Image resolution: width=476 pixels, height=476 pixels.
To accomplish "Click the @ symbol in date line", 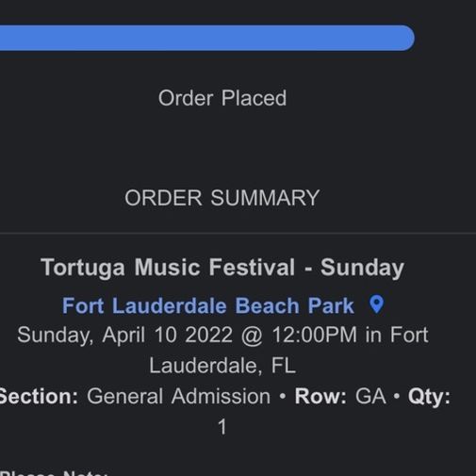I will point(252,336).
